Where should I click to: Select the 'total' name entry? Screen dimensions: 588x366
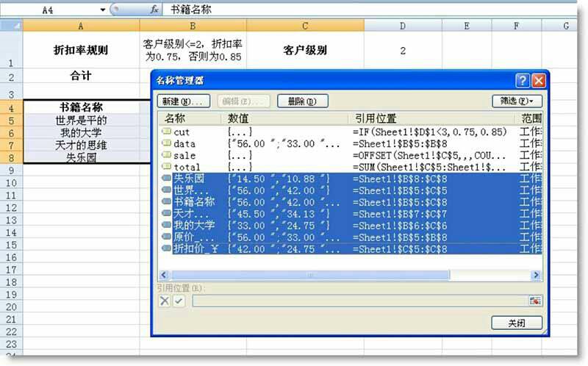click(x=186, y=168)
